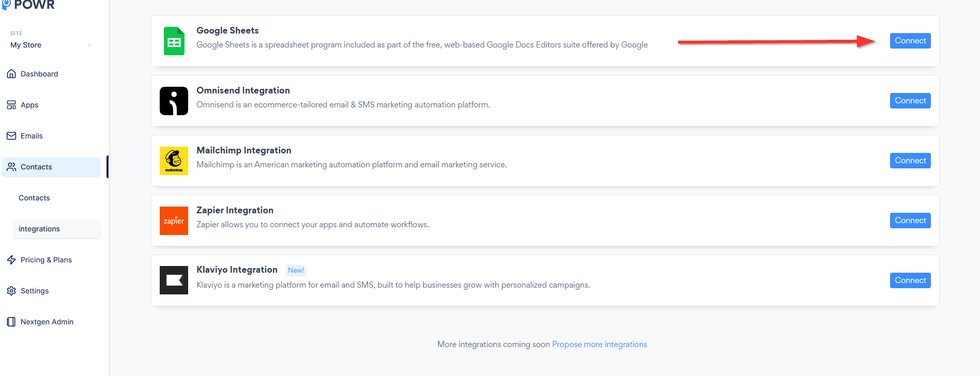Click the Google Sheets logo icon
This screenshot has width=980, height=376.
click(x=174, y=41)
